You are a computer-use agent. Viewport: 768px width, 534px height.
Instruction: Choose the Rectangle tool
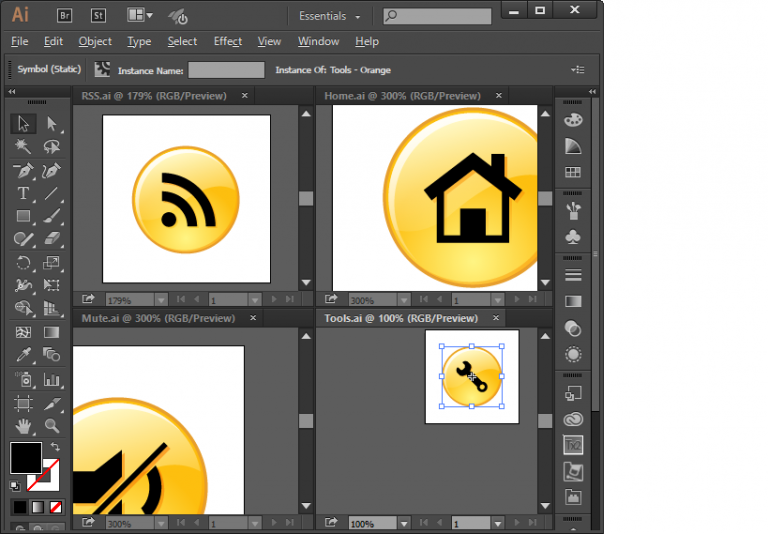[23, 216]
